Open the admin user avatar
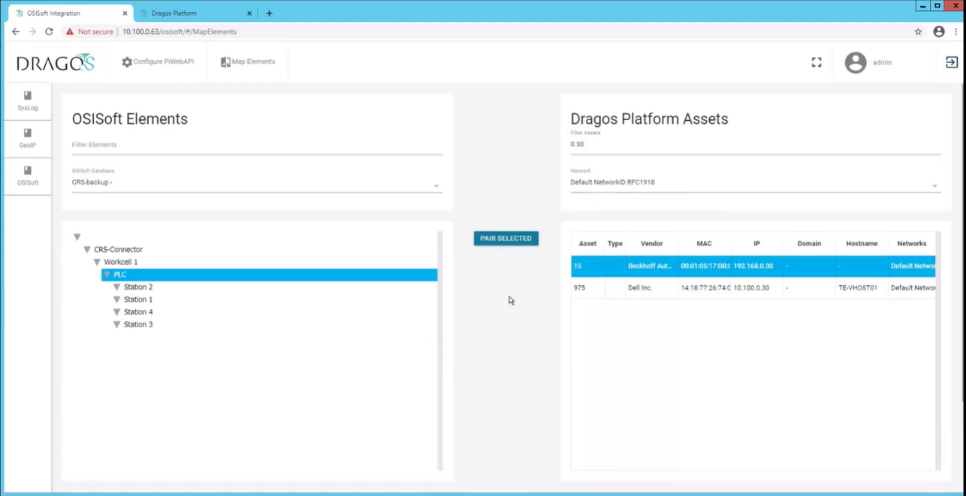966x496 pixels. (855, 62)
